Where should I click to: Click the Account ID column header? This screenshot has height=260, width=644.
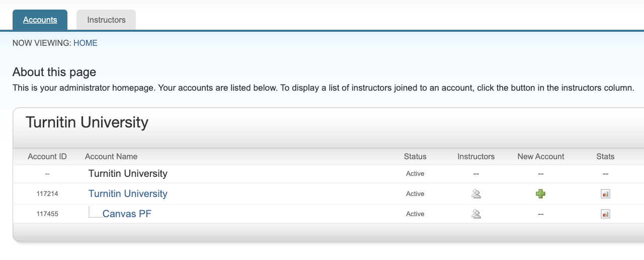pyautogui.click(x=47, y=157)
